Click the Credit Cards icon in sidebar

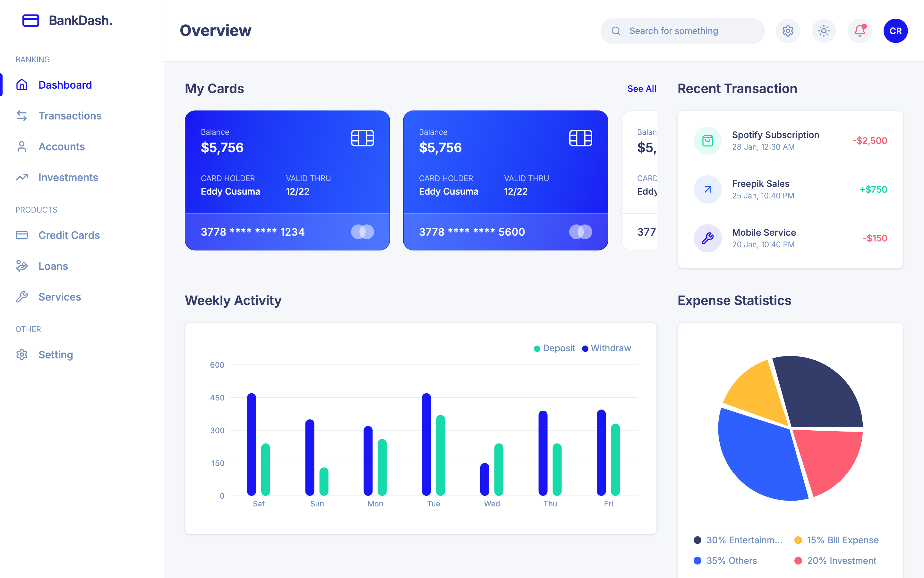point(22,235)
